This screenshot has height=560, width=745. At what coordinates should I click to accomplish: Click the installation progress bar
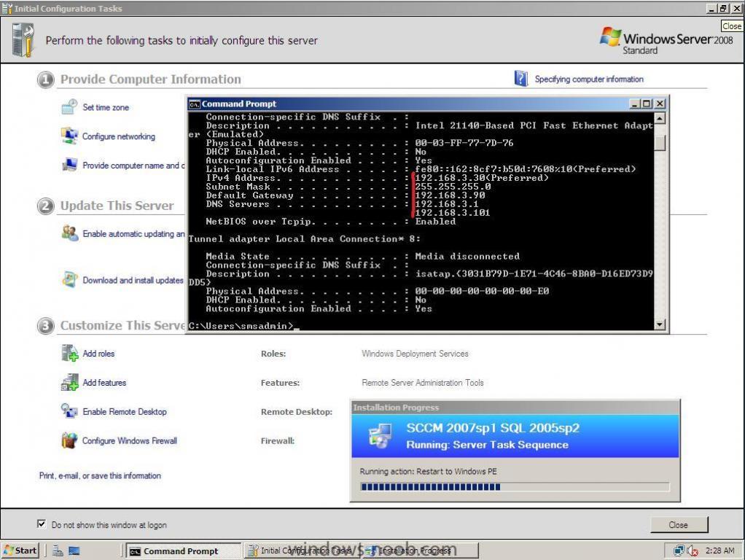515,487
